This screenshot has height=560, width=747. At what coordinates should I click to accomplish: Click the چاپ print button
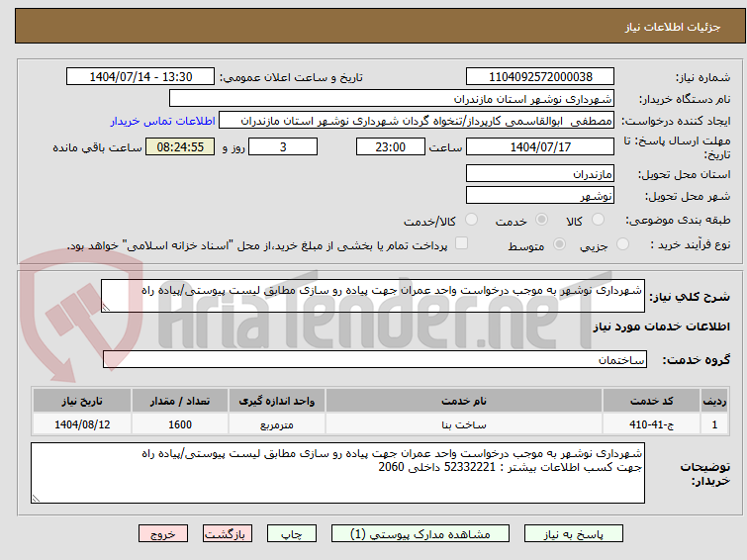click(292, 534)
